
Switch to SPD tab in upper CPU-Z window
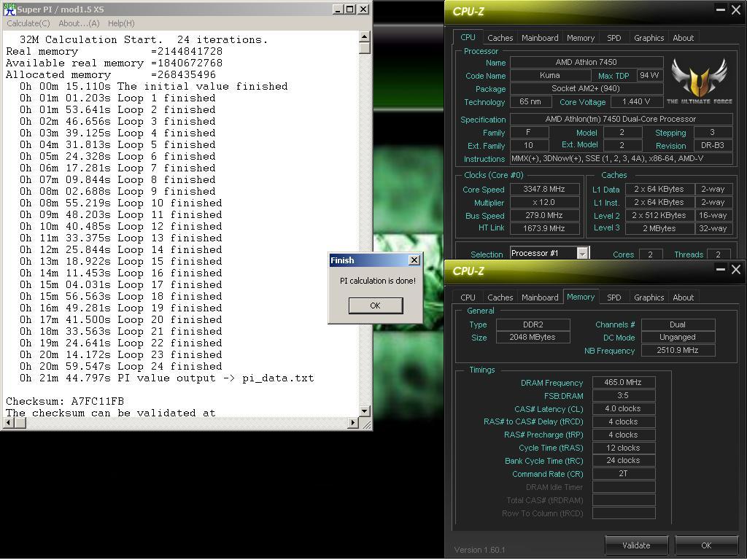(x=614, y=38)
